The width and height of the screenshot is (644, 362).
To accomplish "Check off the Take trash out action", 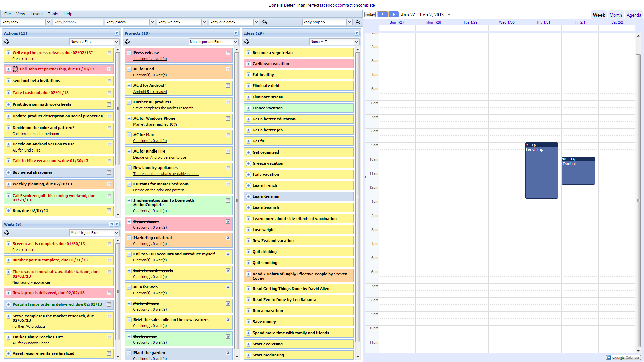I will click(109, 93).
